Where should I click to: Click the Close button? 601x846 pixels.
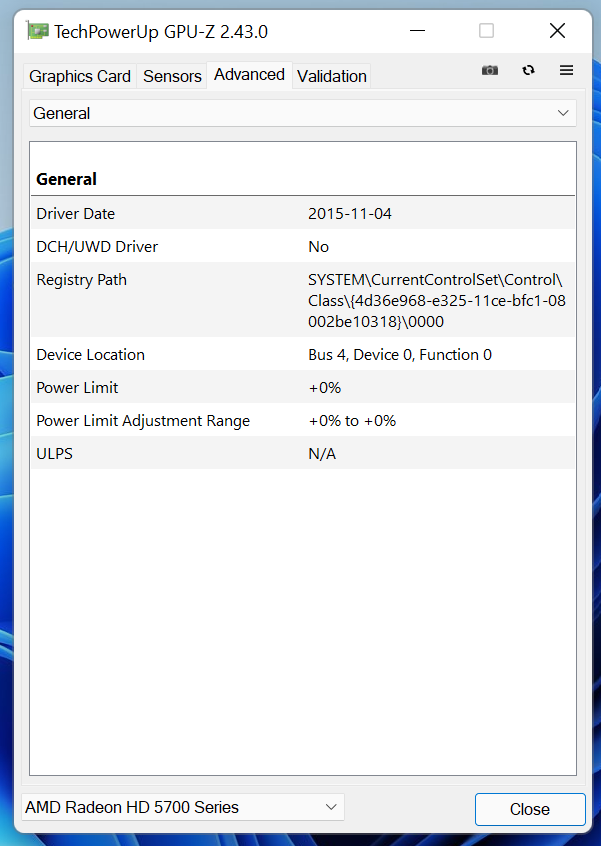[x=530, y=809]
